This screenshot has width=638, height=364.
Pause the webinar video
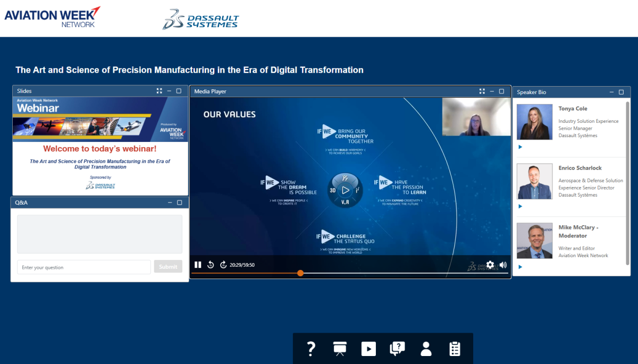(x=198, y=265)
